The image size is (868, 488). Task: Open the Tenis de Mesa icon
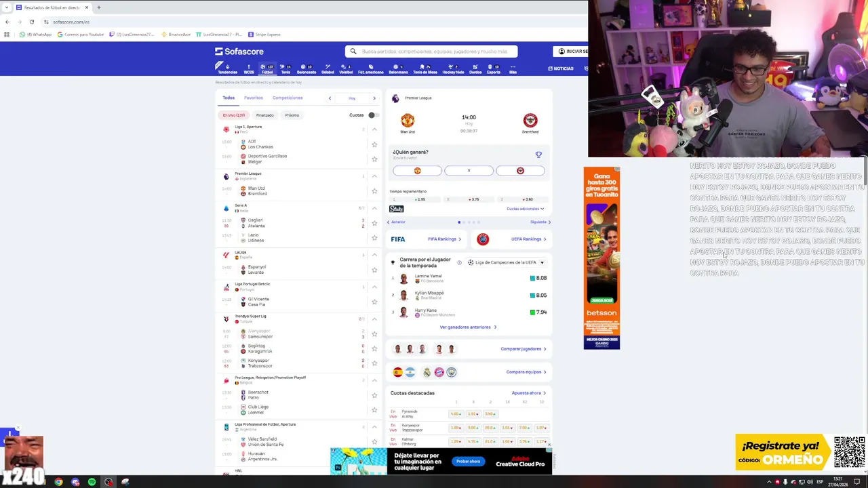pyautogui.click(x=425, y=69)
